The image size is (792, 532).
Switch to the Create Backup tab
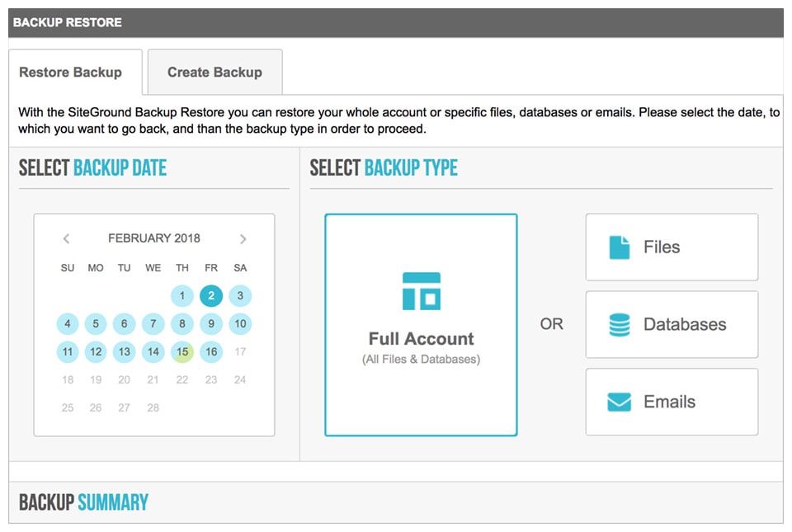point(214,73)
